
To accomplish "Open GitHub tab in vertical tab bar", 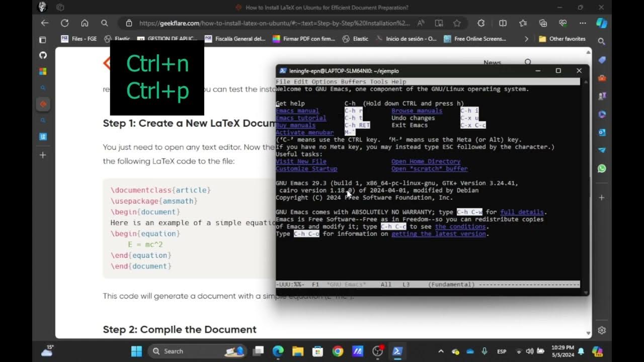I will tap(43, 55).
